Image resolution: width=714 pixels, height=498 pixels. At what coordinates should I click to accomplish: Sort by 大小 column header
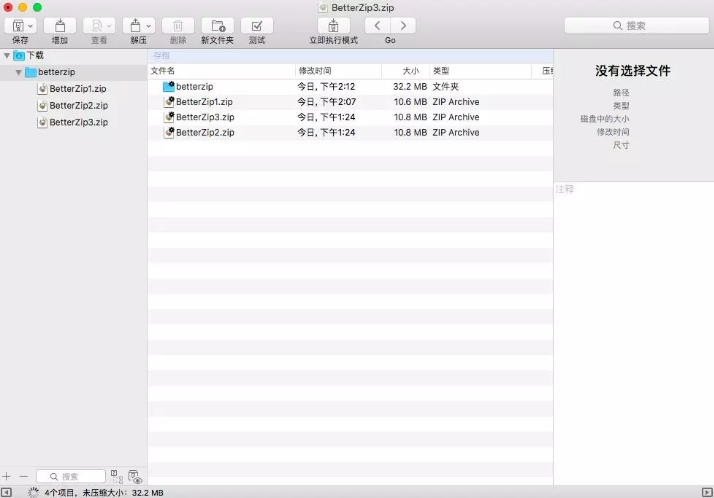pyautogui.click(x=406, y=71)
